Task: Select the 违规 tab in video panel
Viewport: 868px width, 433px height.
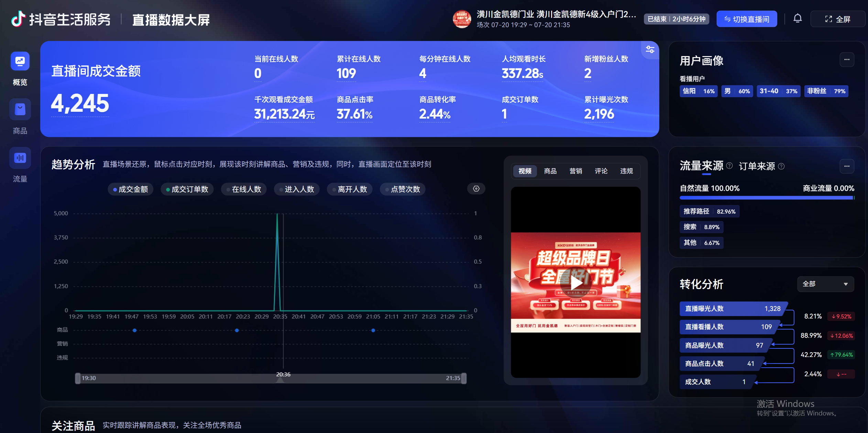Action: pyautogui.click(x=626, y=171)
